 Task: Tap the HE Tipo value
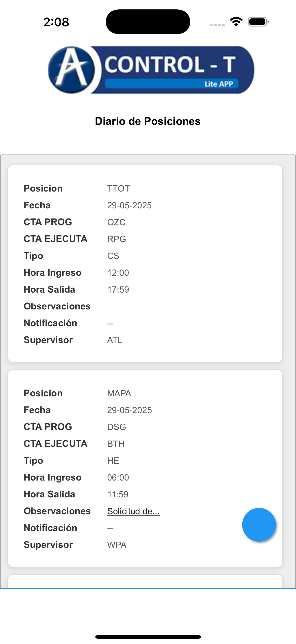pos(113,461)
